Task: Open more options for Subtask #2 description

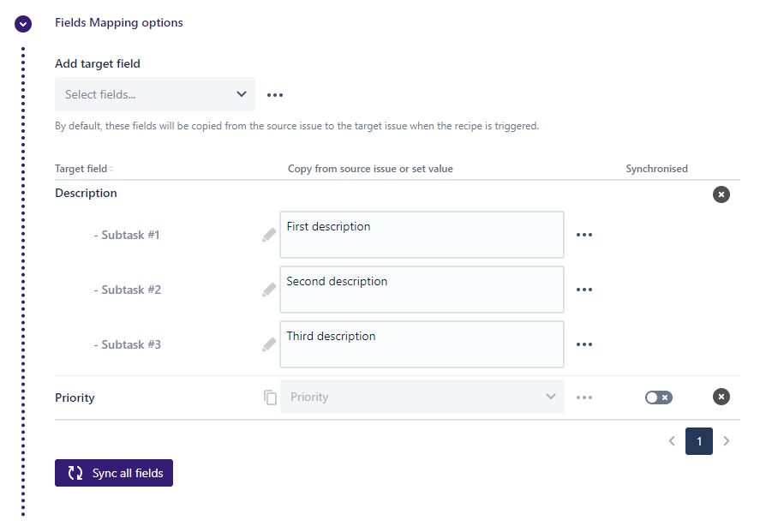Action: pyautogui.click(x=584, y=290)
